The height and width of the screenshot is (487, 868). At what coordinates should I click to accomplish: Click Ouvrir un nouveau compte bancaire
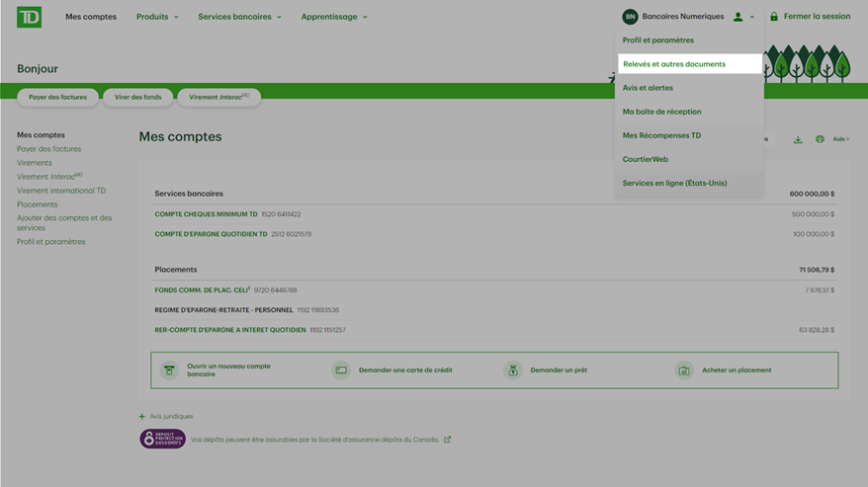click(228, 370)
